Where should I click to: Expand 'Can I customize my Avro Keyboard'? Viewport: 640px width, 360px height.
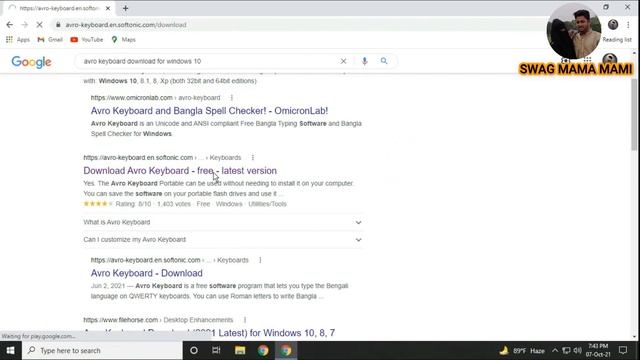point(223,240)
